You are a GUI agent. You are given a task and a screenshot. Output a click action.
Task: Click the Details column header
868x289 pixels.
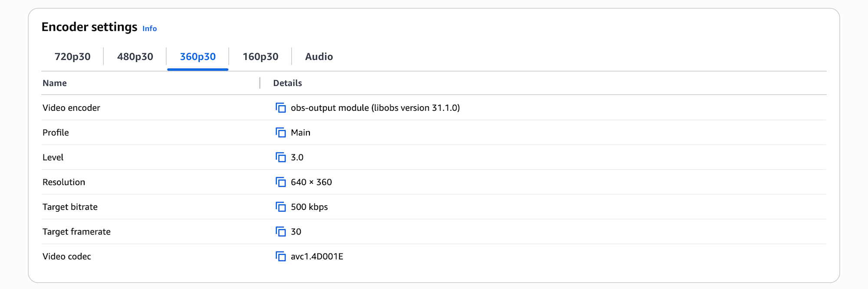(287, 83)
